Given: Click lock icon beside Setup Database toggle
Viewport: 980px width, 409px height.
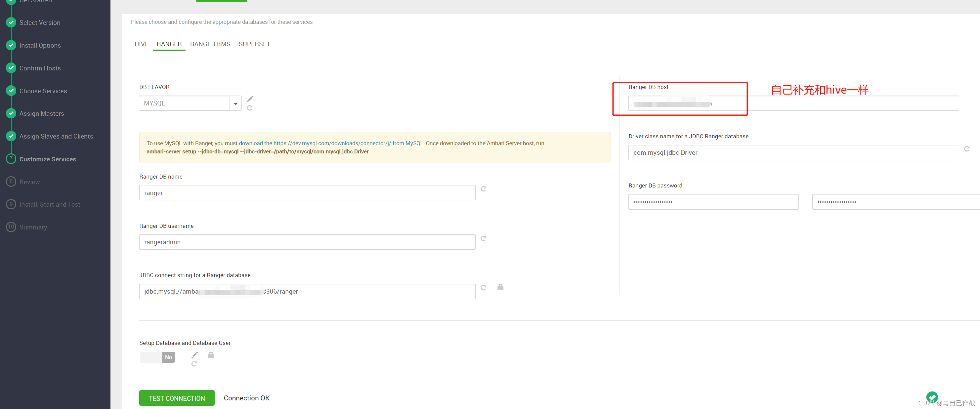Looking at the screenshot, I should point(211,355).
